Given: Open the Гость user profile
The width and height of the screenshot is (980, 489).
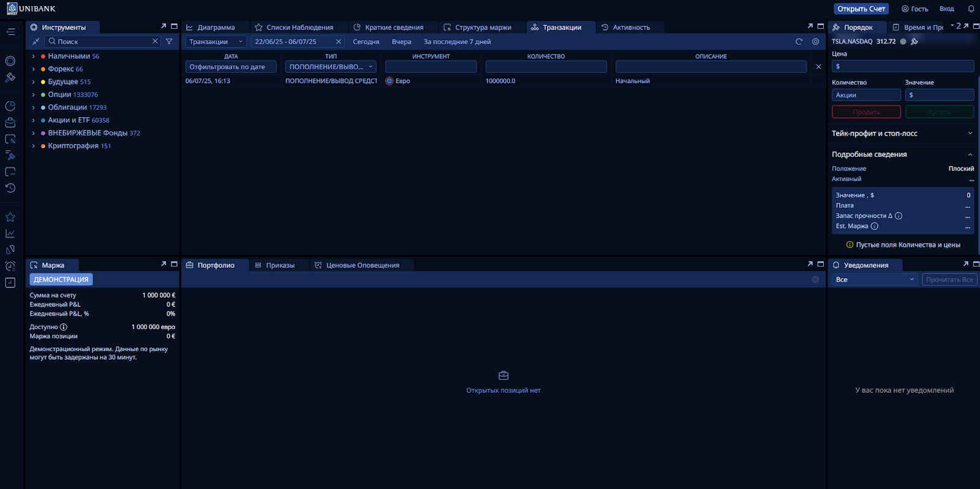Looking at the screenshot, I should (x=914, y=9).
